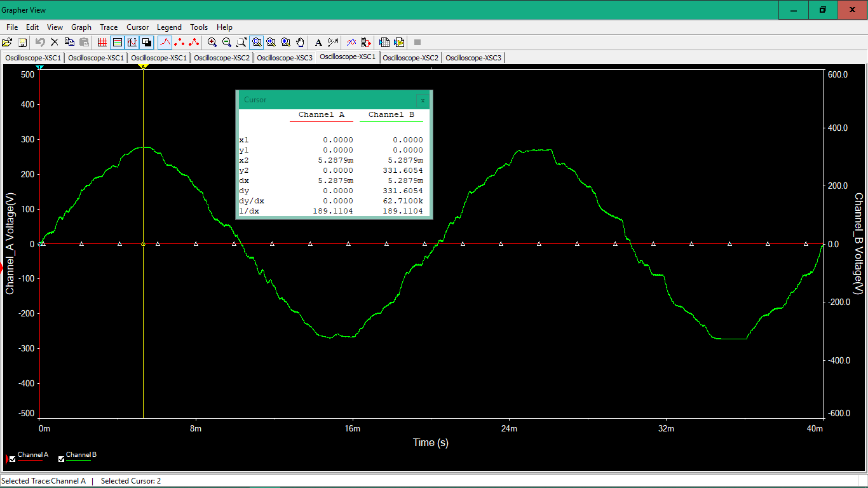The image size is (868, 488).
Task: Click the Export to Excel icon
Action: [x=384, y=42]
